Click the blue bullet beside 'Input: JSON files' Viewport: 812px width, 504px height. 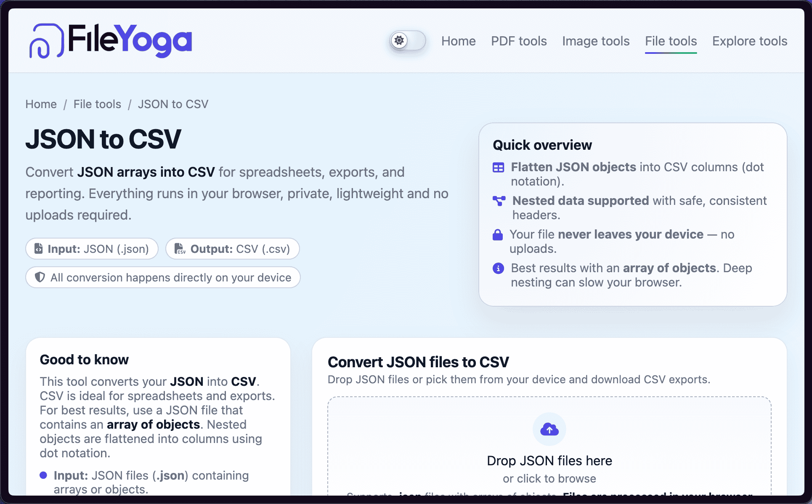[x=43, y=475]
